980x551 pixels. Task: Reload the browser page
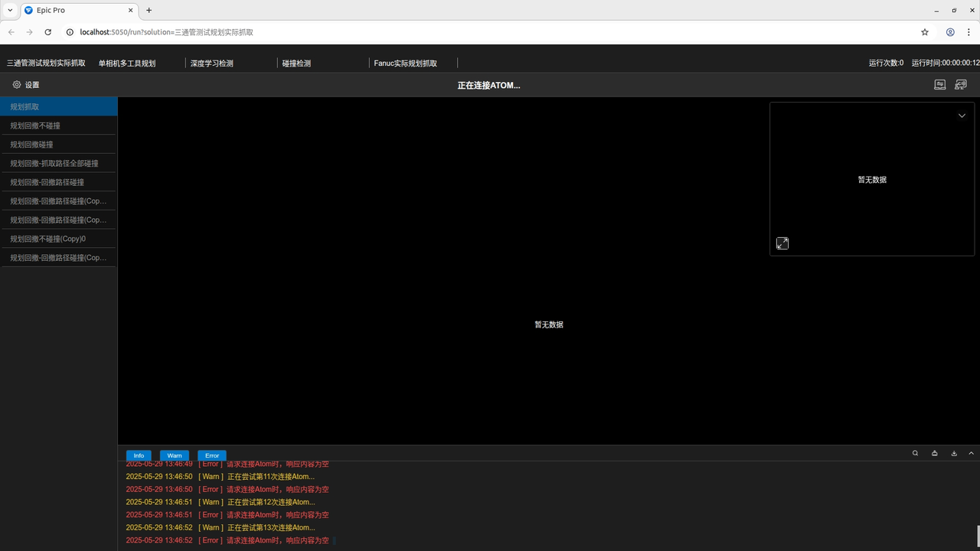click(x=48, y=32)
